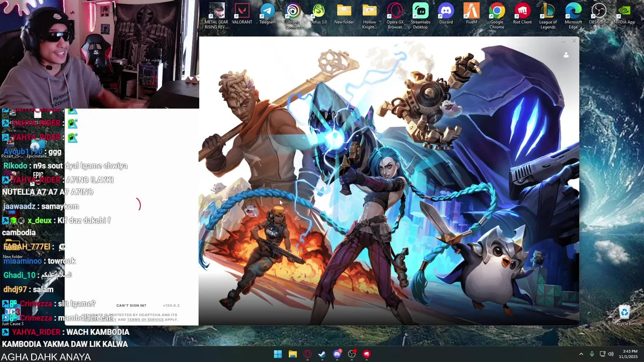Click the webcam feed thumbnail
Screen dimensions: 644x362
[x=100, y=54]
